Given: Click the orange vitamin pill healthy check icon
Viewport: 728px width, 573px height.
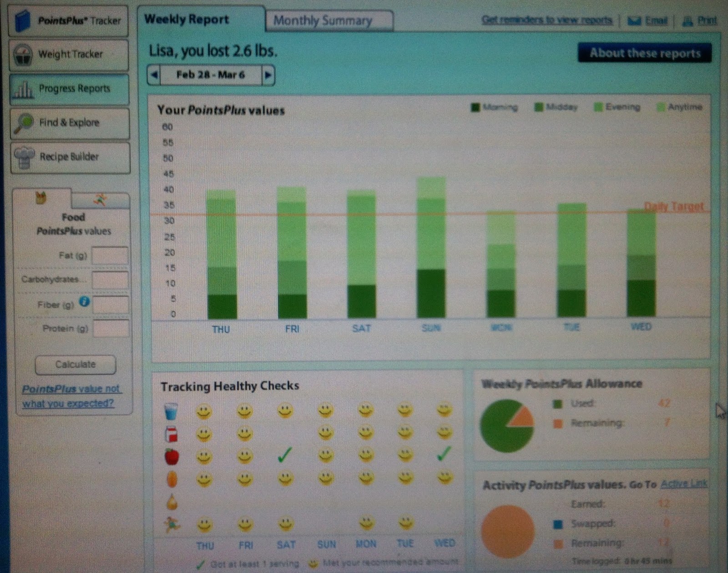Looking at the screenshot, I should (172, 479).
